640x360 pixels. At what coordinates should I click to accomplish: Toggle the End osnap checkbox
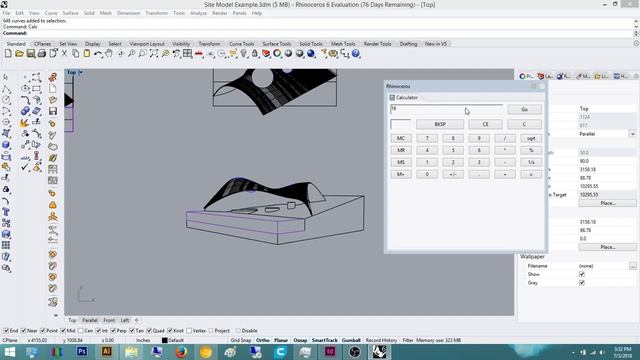(6, 331)
